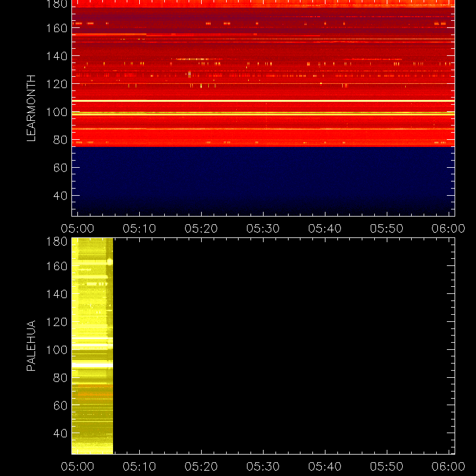Image resolution: width=476 pixels, height=476 pixels.
Task: Select the 80 tick label on the Palehua axis
Action: pos(60,378)
